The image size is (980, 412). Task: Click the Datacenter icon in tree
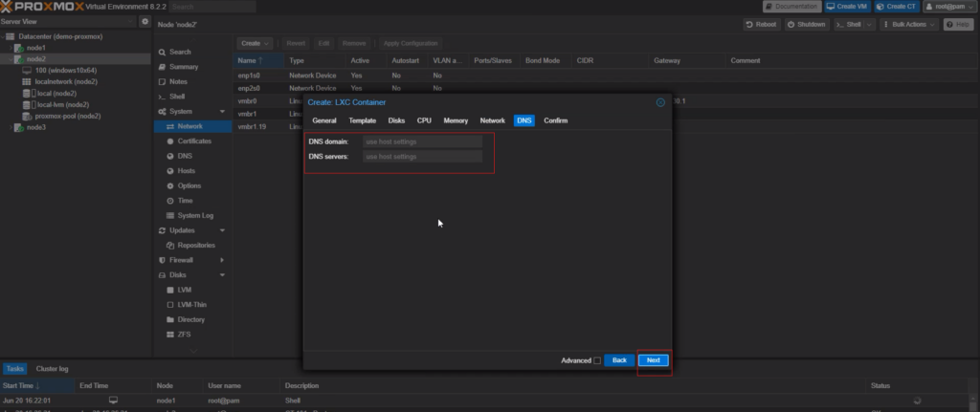click(11, 37)
